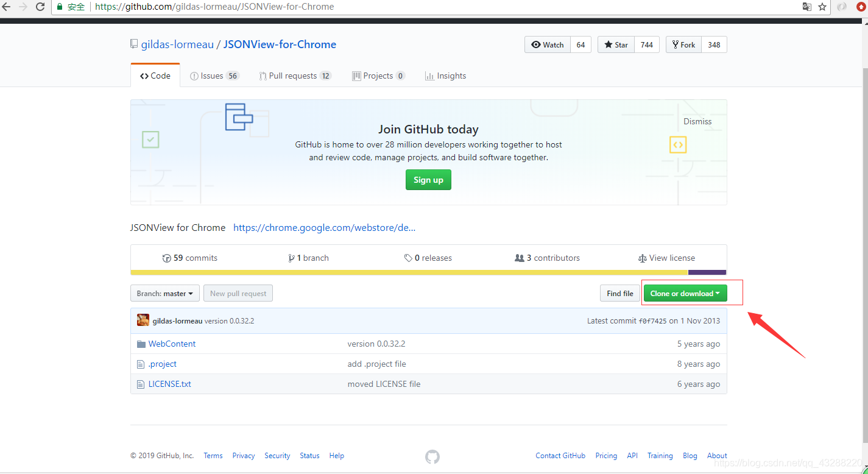Open the footer About link

click(x=717, y=456)
